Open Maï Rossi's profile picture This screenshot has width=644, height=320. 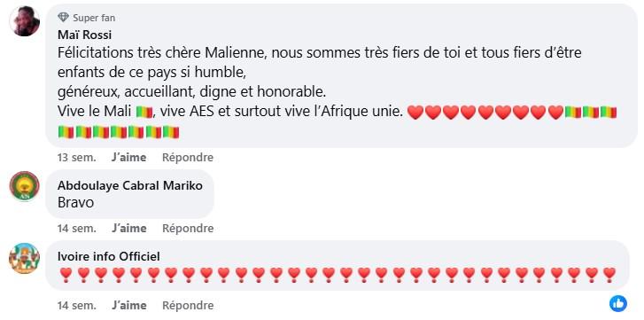point(25,21)
